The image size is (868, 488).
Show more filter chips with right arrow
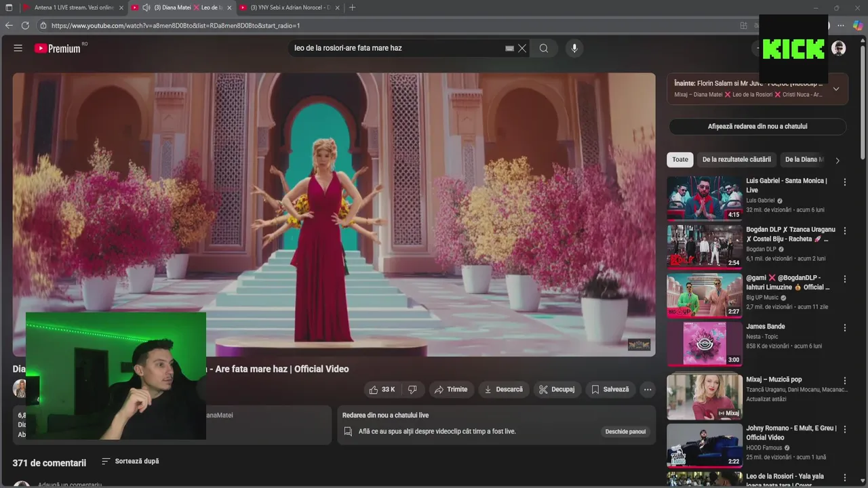837,161
